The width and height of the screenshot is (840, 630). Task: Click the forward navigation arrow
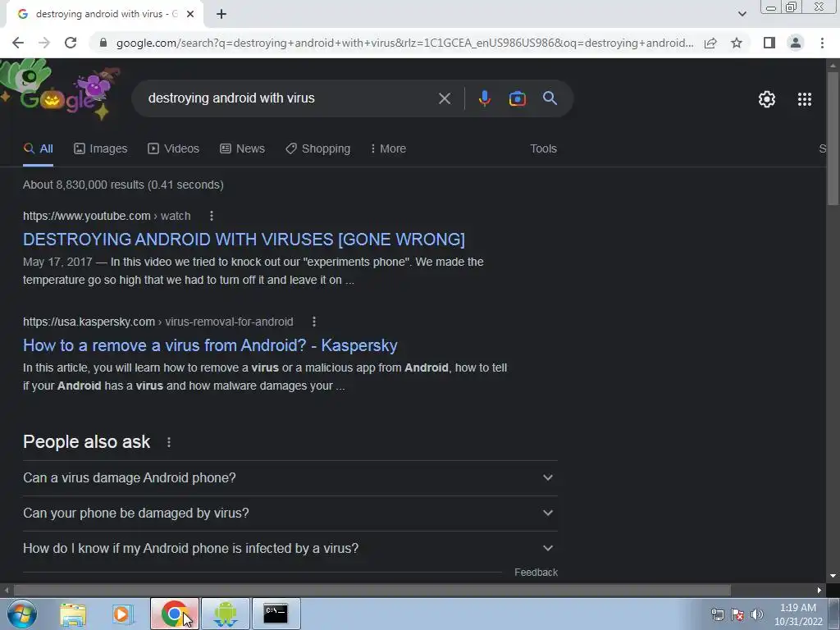pyautogui.click(x=44, y=43)
